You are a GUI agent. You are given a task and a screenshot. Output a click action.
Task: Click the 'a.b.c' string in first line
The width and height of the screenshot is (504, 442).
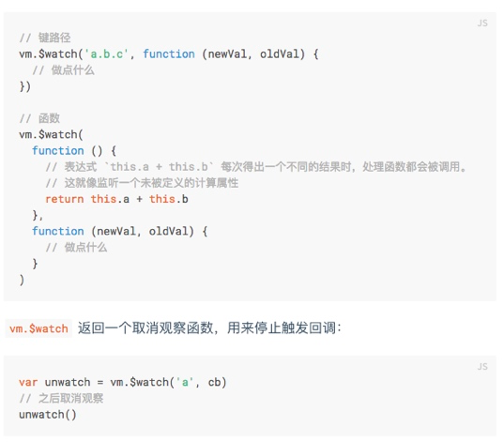pos(106,54)
